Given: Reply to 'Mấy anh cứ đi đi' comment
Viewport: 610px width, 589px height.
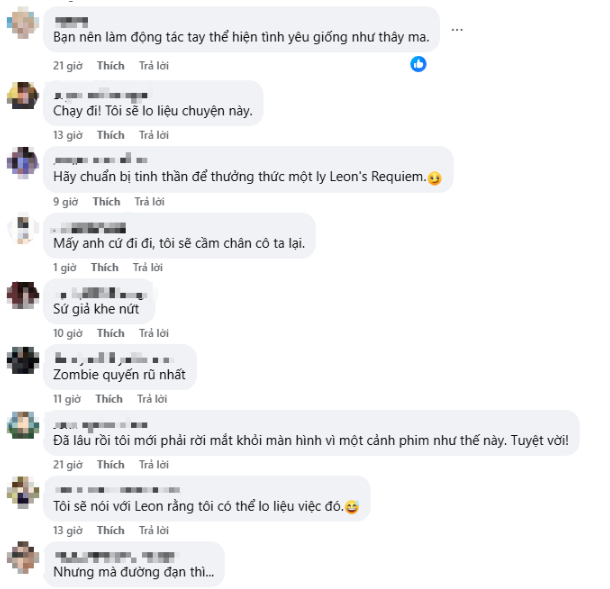Looking at the screenshot, I should 147,267.
